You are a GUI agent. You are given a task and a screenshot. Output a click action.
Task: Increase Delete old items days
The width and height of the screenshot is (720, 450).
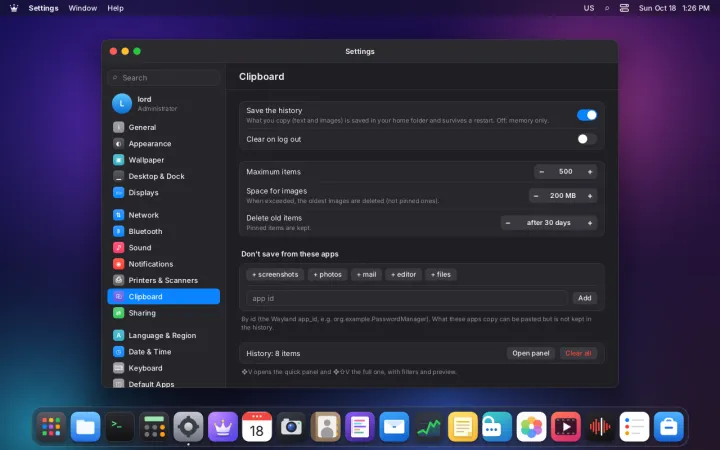(x=590, y=223)
